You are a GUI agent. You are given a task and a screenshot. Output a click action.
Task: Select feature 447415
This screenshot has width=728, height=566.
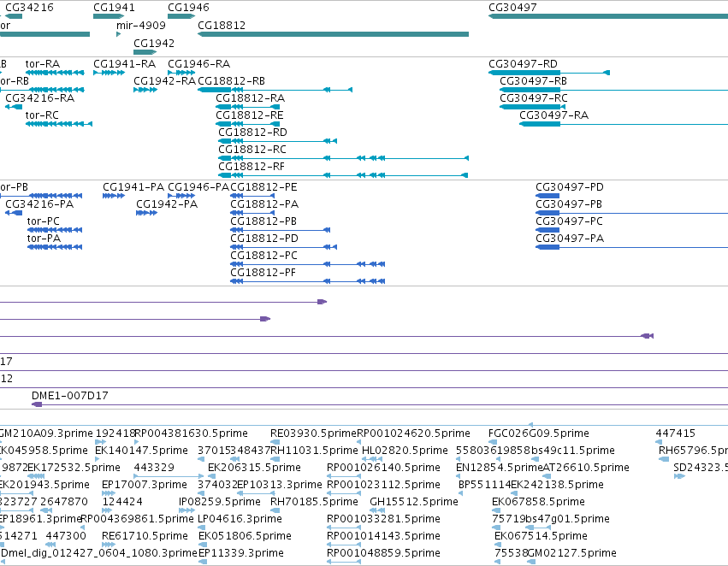pos(659,442)
